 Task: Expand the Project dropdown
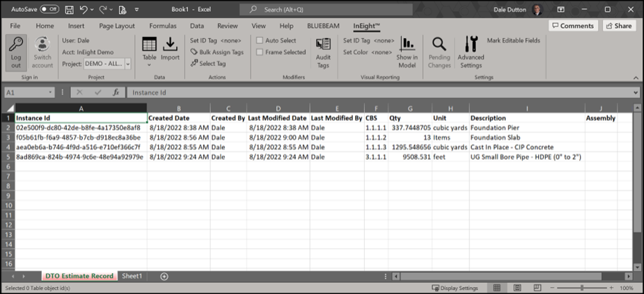coord(127,63)
